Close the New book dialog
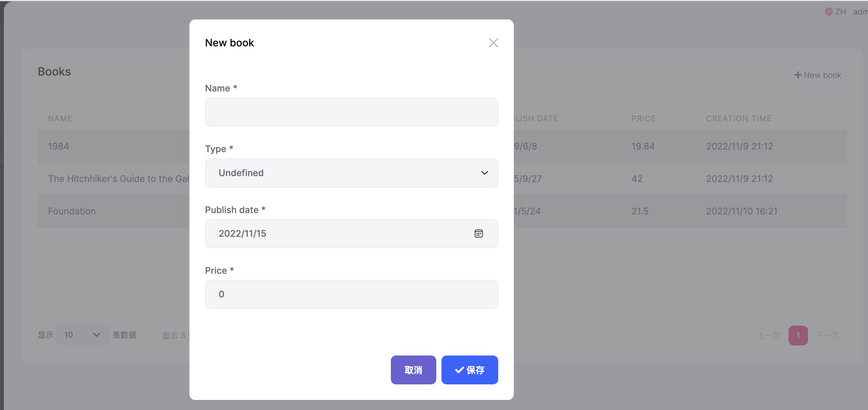Image resolution: width=868 pixels, height=410 pixels. (x=493, y=43)
